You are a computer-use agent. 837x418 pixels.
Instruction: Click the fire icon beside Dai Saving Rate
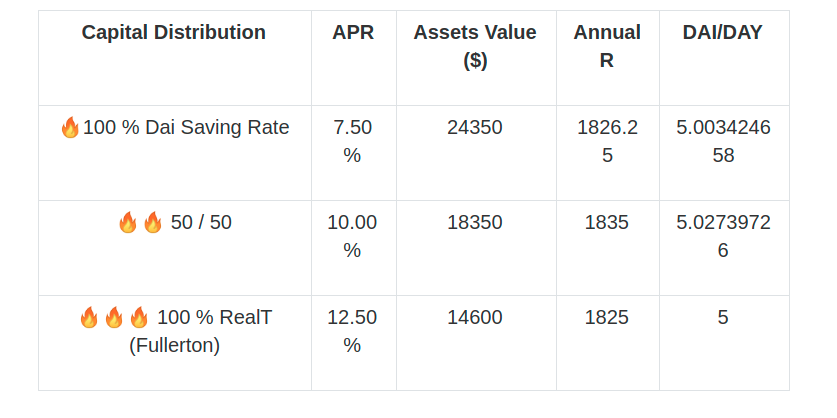pyautogui.click(x=70, y=128)
